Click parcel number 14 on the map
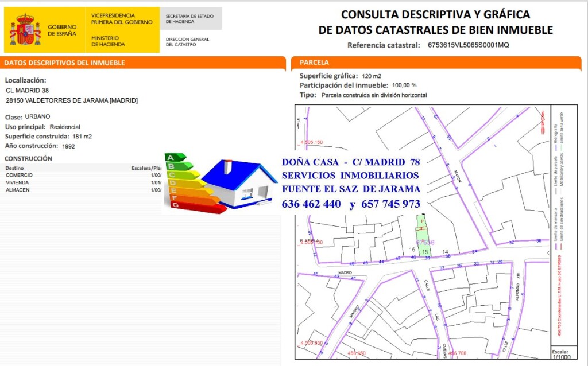588x366 pixels. click(x=445, y=252)
